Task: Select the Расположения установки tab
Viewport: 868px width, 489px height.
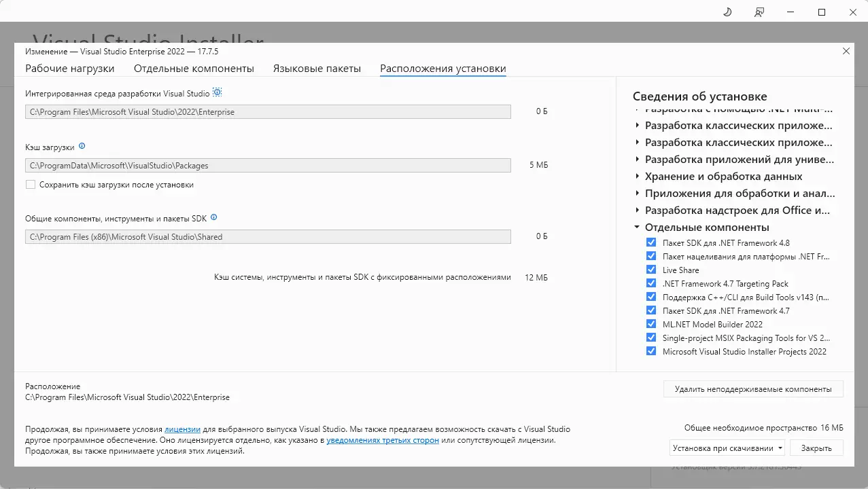Action: [443, 69]
